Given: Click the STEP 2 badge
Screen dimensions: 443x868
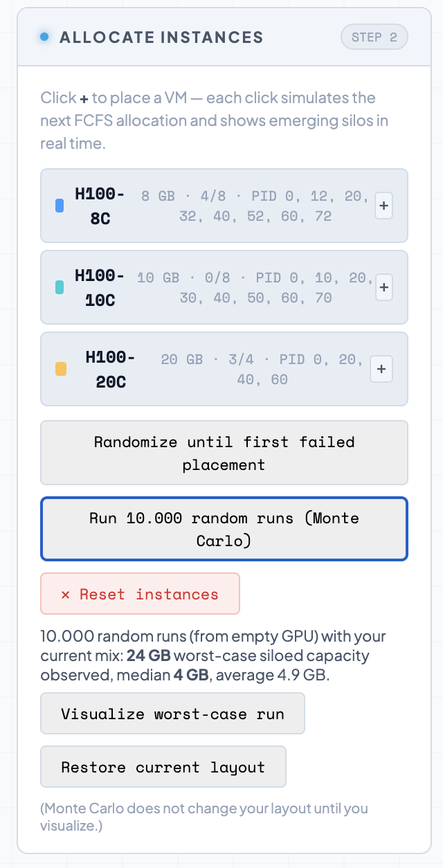Looking at the screenshot, I should coord(374,37).
